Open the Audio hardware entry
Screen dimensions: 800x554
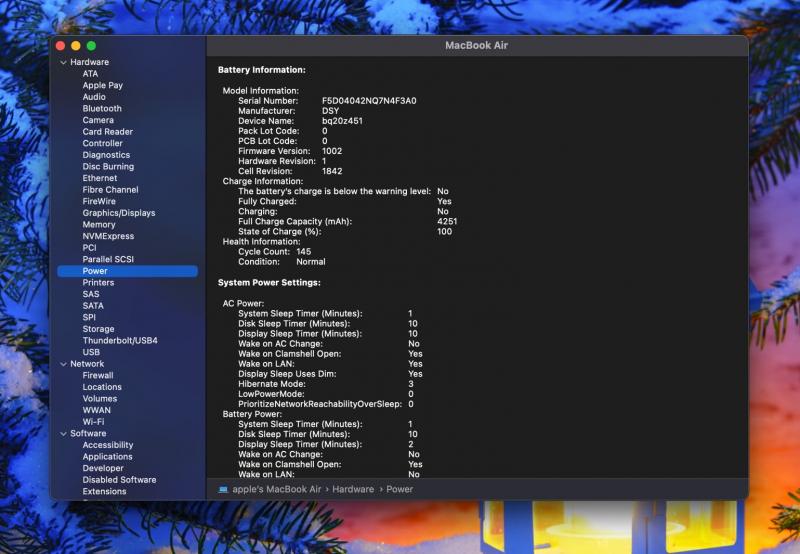click(94, 97)
